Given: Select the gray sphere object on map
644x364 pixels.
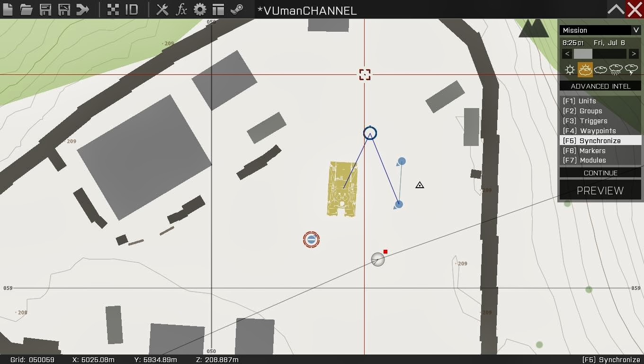Looking at the screenshot, I should click(x=377, y=260).
